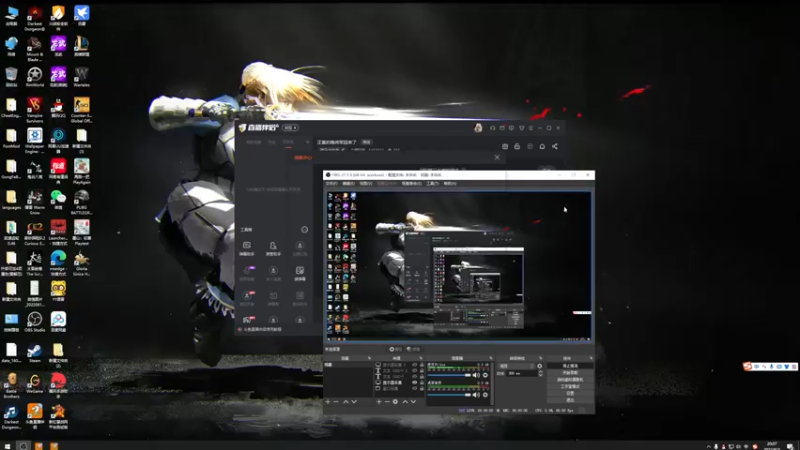The height and width of the screenshot is (450, 800).
Task: Toggle visibility of third source 文本 (GDI+)
Action: pos(414,377)
